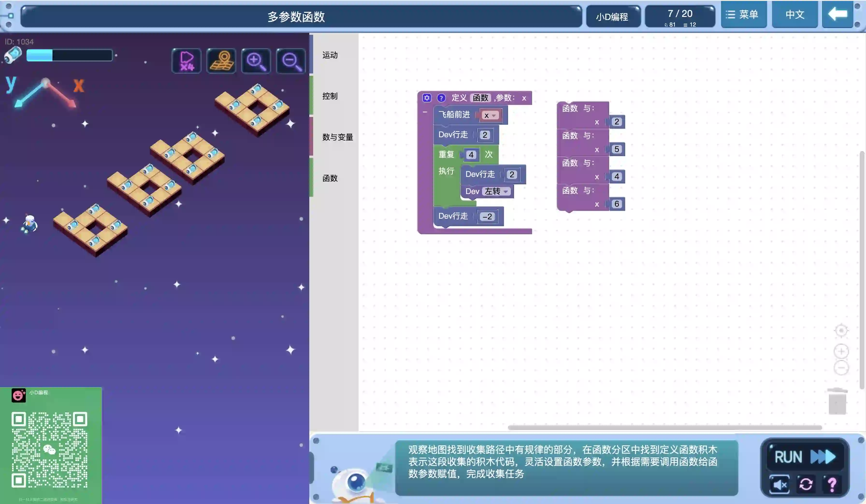Screen dimensions: 866x504
Task: Click the map location view icon
Action: [221, 61]
